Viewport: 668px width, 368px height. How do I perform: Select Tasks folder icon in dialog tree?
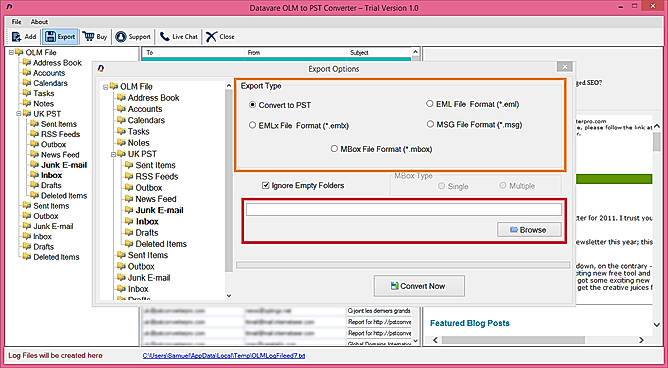coord(121,131)
